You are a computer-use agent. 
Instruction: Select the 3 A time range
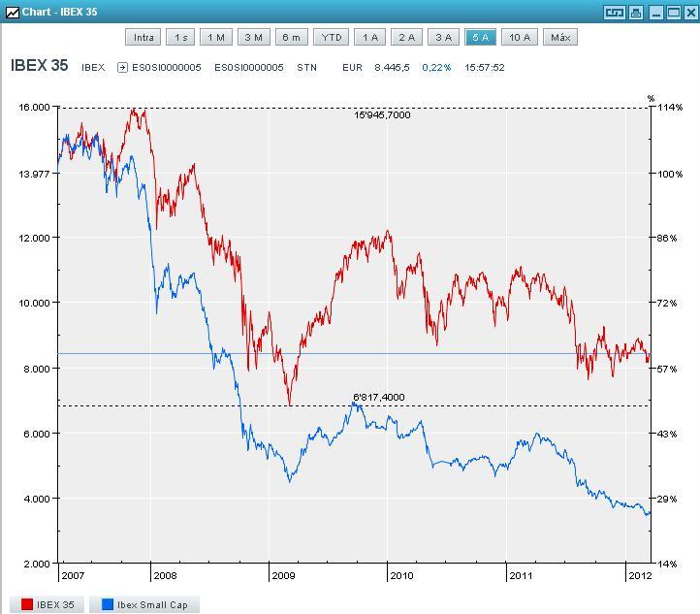(443, 37)
